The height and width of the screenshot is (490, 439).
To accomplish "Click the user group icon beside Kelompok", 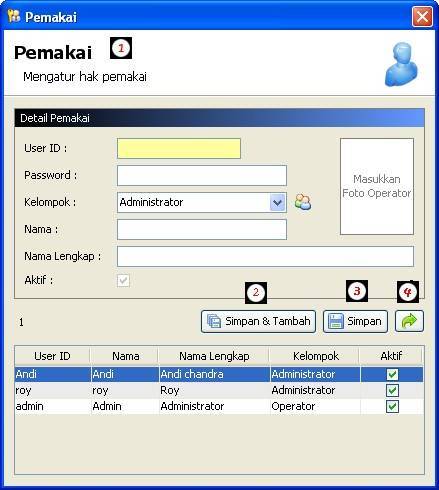I will [x=303, y=202].
